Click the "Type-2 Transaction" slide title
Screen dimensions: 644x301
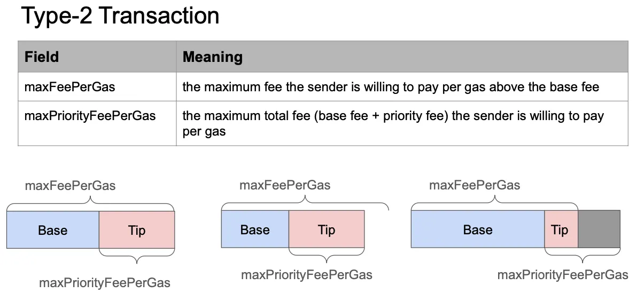(120, 15)
